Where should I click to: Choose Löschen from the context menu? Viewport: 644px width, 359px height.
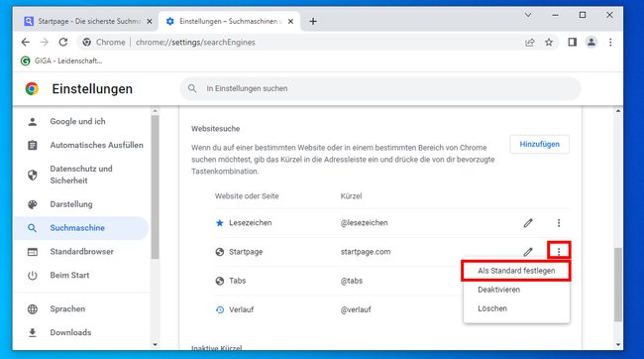pyautogui.click(x=516, y=308)
